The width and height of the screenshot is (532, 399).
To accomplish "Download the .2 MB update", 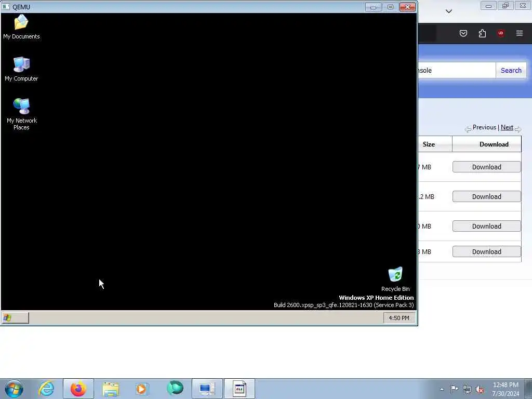I will tap(486, 196).
